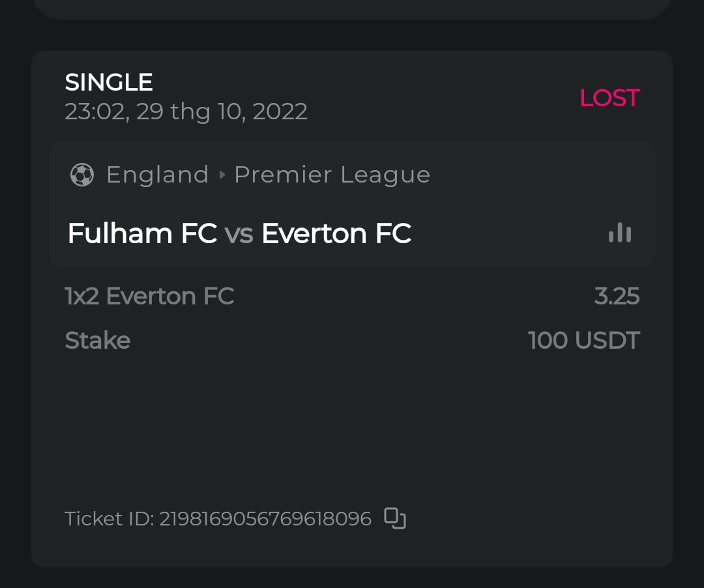Open match statistics bar chart icon
The width and height of the screenshot is (704, 588).
(x=619, y=233)
